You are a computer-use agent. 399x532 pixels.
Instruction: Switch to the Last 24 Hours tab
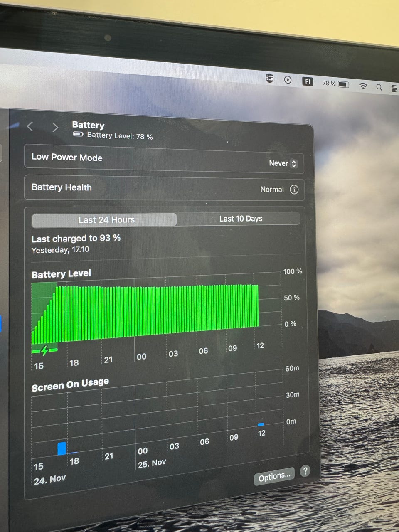104,220
